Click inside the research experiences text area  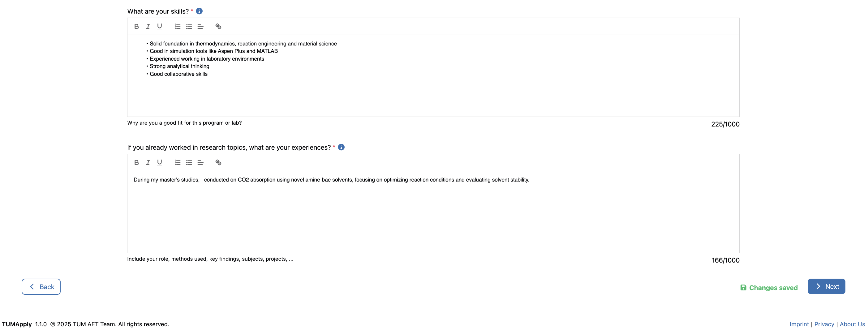[433, 212]
